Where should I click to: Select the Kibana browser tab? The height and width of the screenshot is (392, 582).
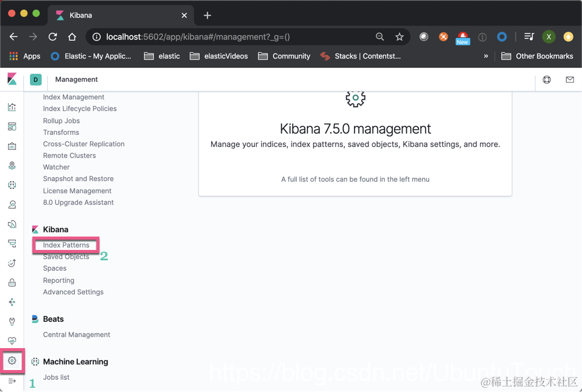point(121,15)
